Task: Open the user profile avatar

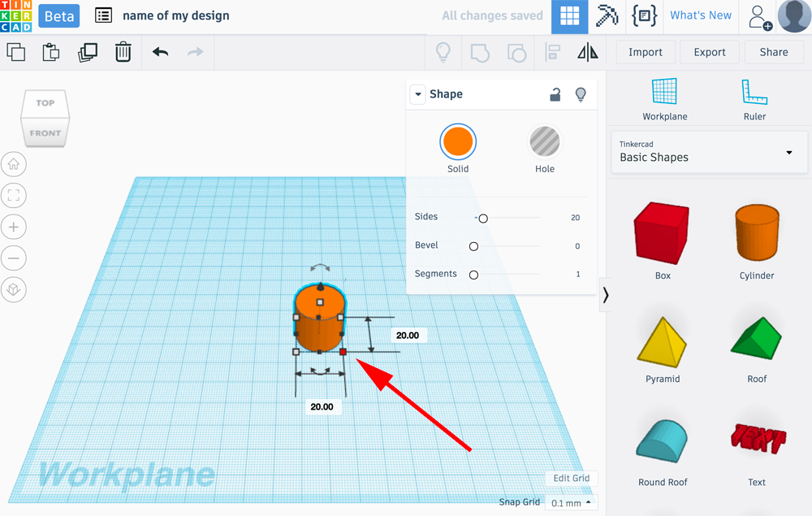Action: click(794, 16)
